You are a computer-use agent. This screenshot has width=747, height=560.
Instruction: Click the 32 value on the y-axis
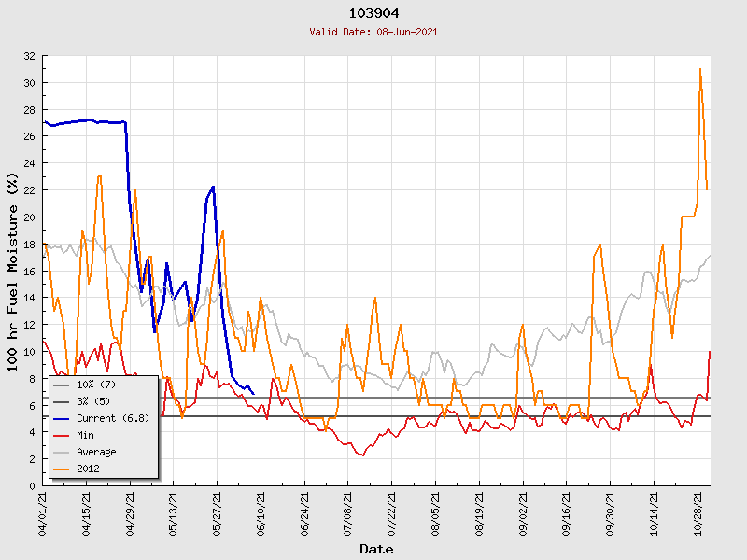(29, 56)
